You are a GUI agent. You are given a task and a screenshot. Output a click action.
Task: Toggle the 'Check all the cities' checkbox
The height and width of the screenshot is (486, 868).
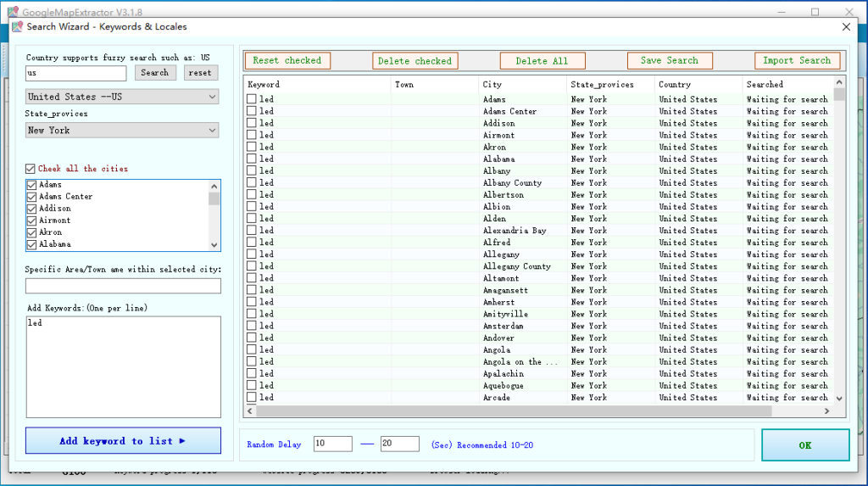tap(31, 169)
